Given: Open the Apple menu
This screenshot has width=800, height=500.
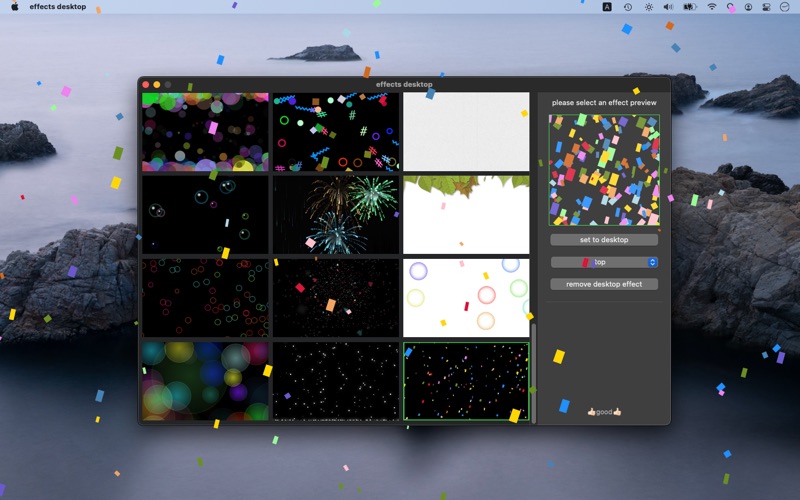Looking at the screenshot, I should tap(15, 7).
